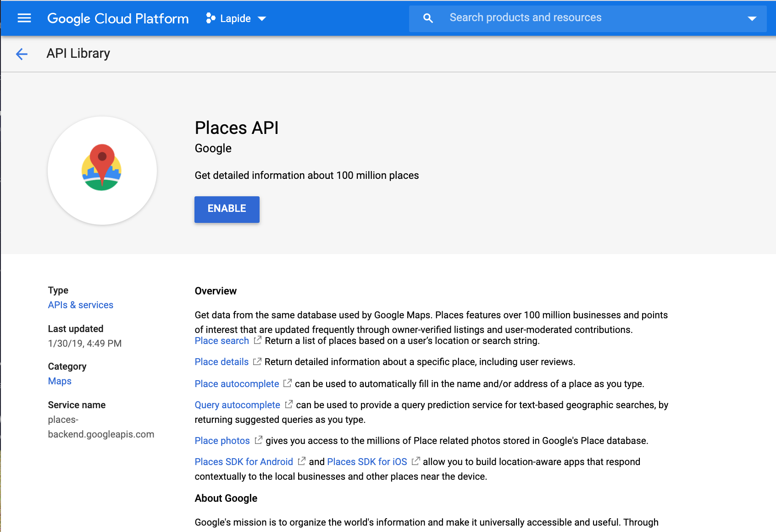Viewport: 776px width, 532px height.
Task: Click the 'Type' label in sidebar
Action: coord(58,290)
